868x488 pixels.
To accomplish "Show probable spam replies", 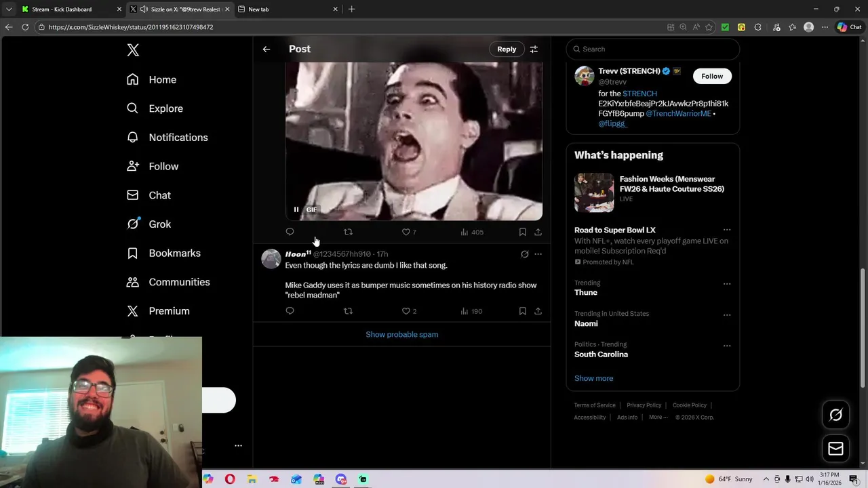I will pos(402,334).
